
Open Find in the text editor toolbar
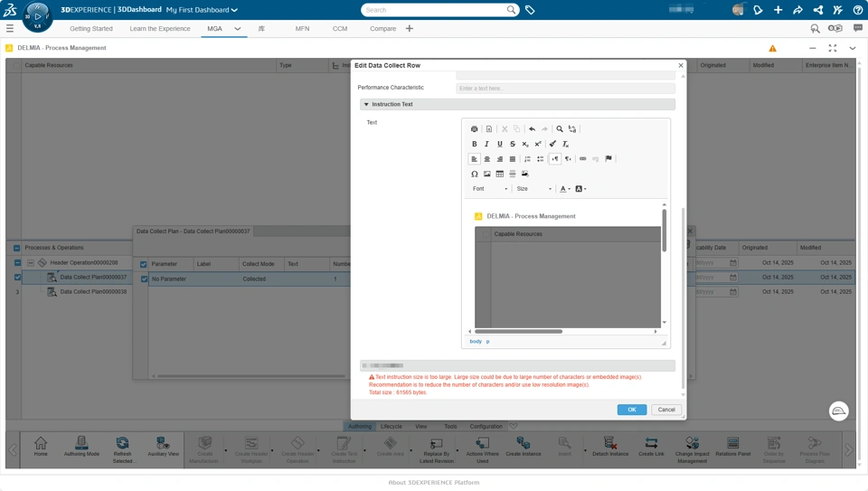560,129
